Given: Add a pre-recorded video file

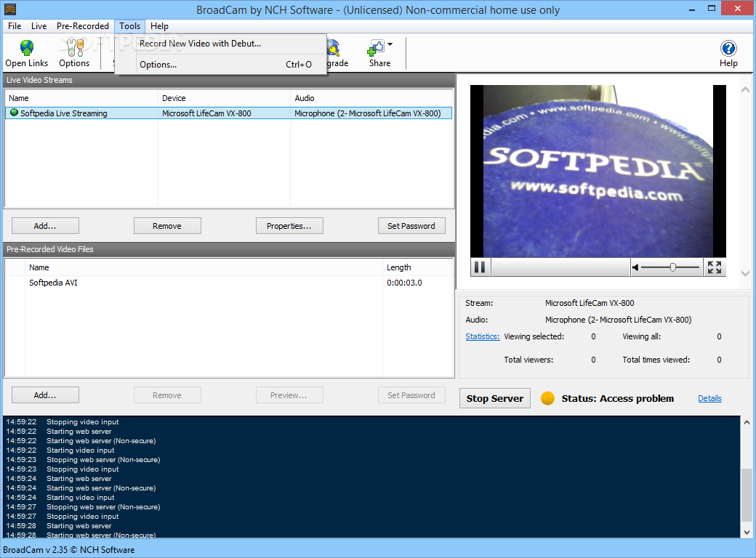Looking at the screenshot, I should [x=45, y=395].
